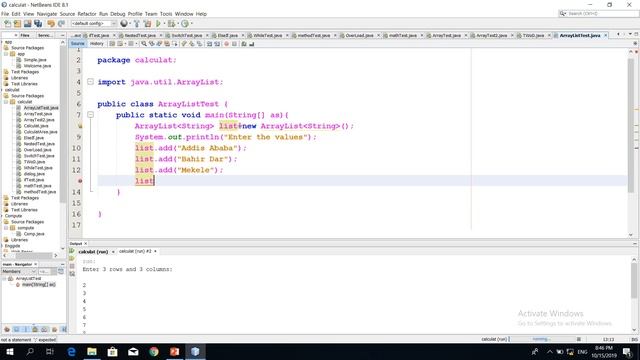Open Welcome.java in project tree
Image resolution: width=640 pixels, height=360 pixels.
click(37, 66)
